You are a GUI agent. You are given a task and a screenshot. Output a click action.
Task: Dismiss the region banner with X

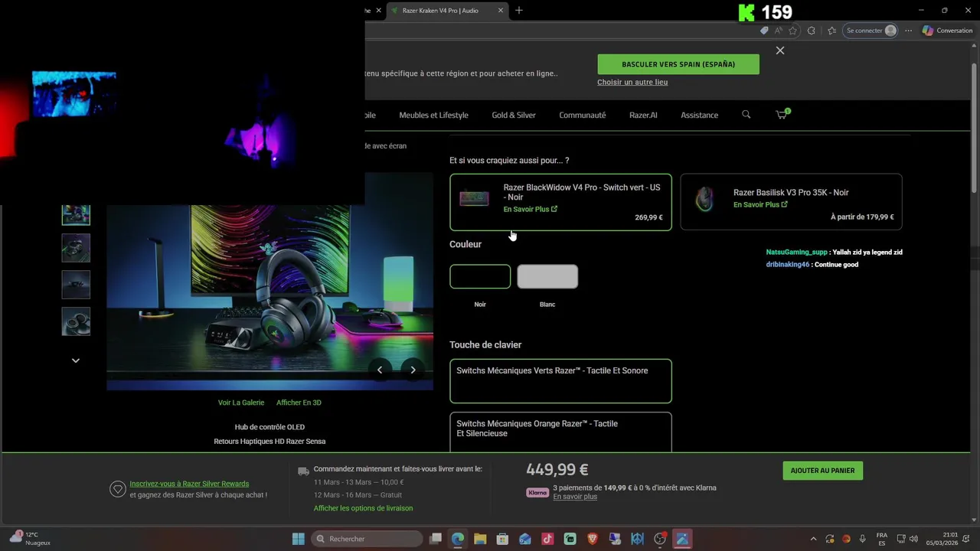779,51
